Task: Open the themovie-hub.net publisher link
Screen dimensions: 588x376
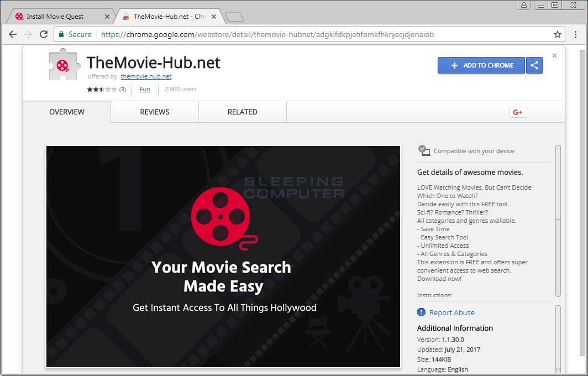Action: click(146, 76)
